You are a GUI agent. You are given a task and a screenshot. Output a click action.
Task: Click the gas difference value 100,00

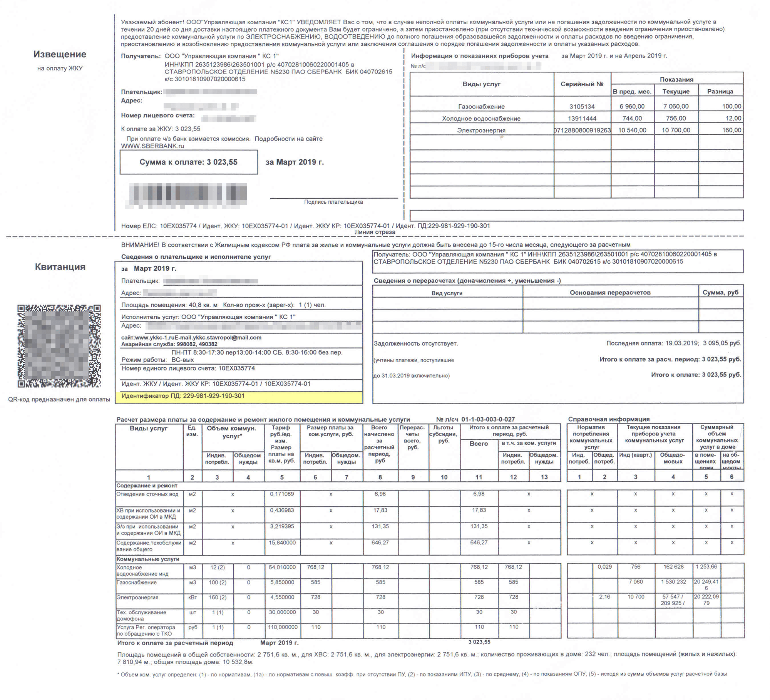coord(731,106)
